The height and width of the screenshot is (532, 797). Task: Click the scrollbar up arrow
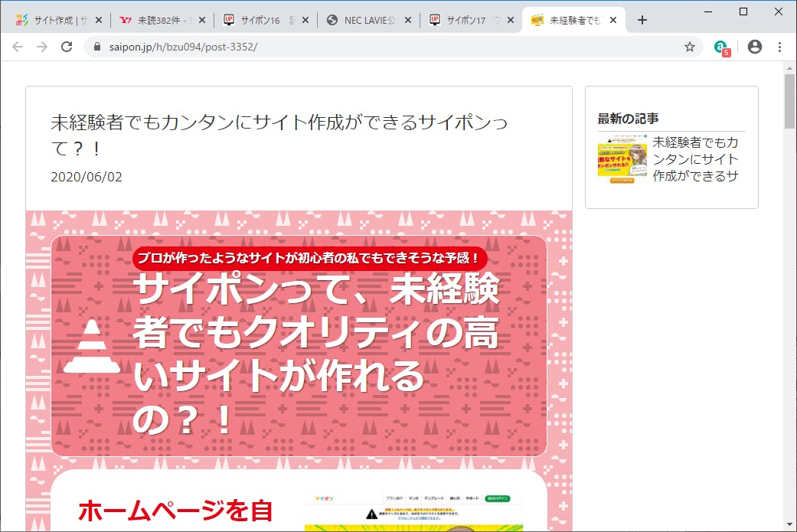click(x=789, y=67)
